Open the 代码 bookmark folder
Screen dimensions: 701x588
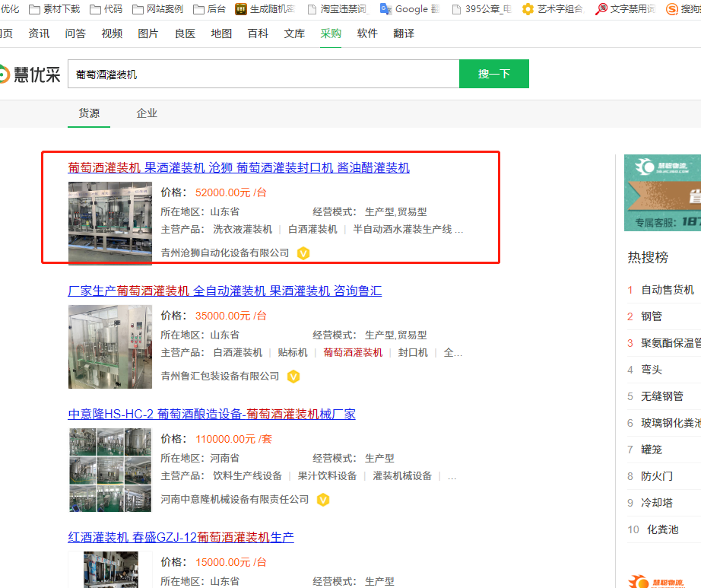coord(106,9)
